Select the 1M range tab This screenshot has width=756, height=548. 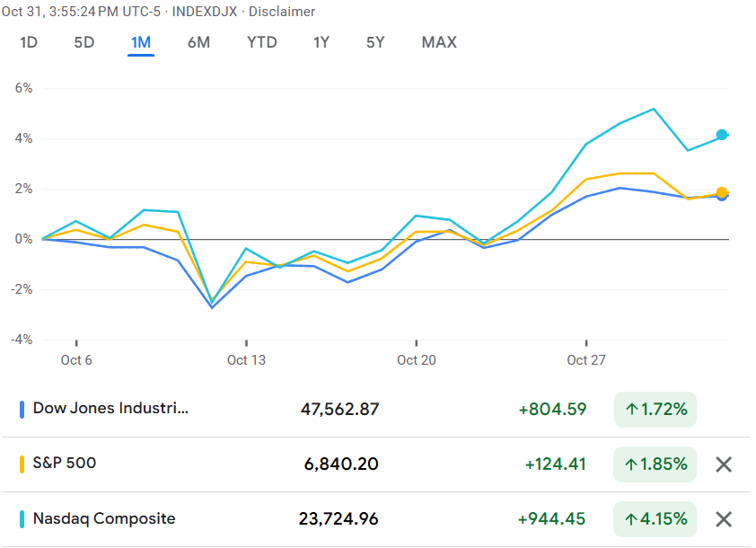[x=141, y=42]
